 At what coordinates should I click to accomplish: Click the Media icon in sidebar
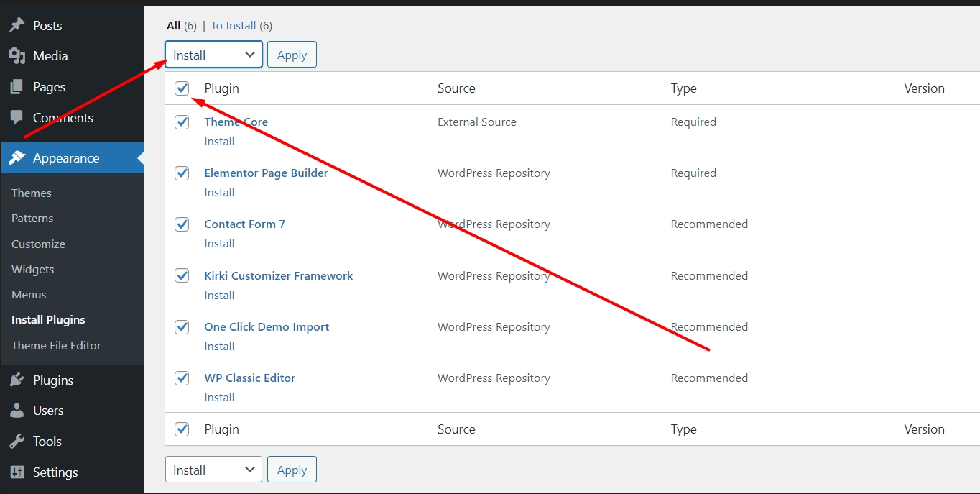click(17, 56)
